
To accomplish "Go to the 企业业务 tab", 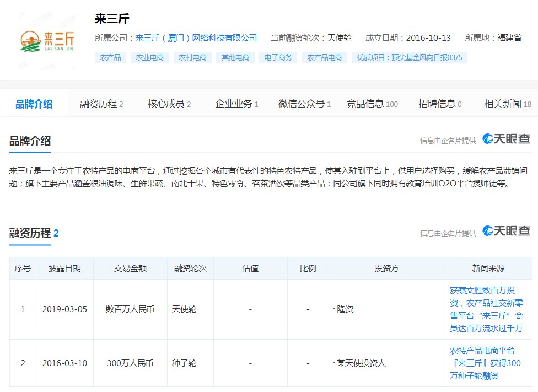I will coord(236,104).
